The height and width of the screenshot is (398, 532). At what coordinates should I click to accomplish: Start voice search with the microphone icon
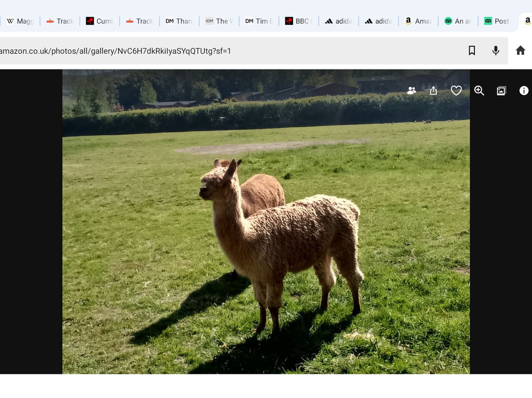coord(496,51)
